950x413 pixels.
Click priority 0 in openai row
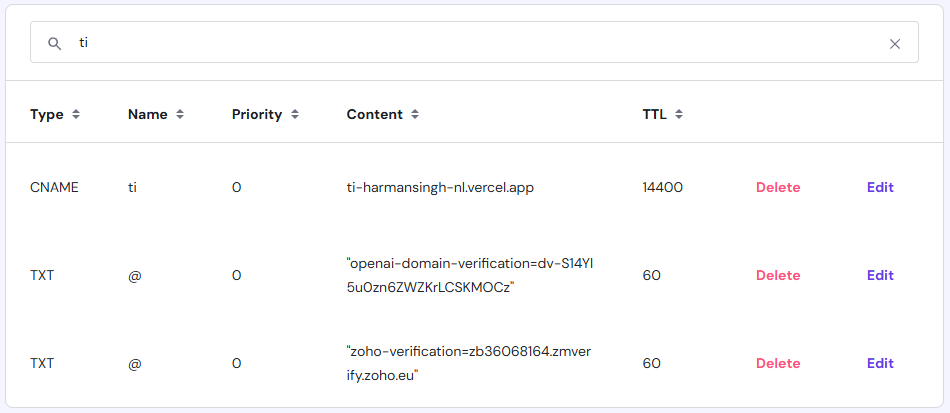[x=236, y=276]
